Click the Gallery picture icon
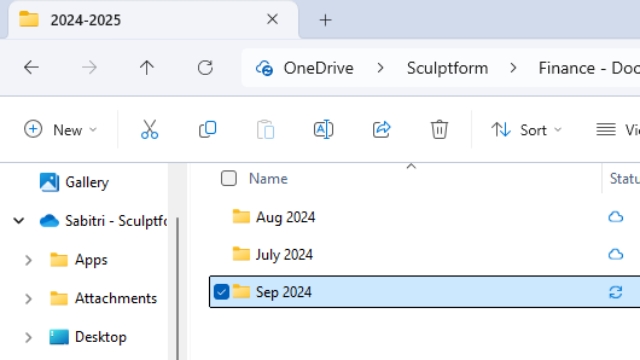This screenshot has height=360, width=640. click(49, 182)
